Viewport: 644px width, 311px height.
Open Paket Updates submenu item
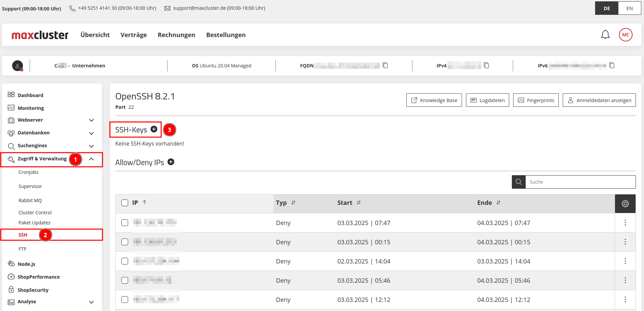pos(34,223)
